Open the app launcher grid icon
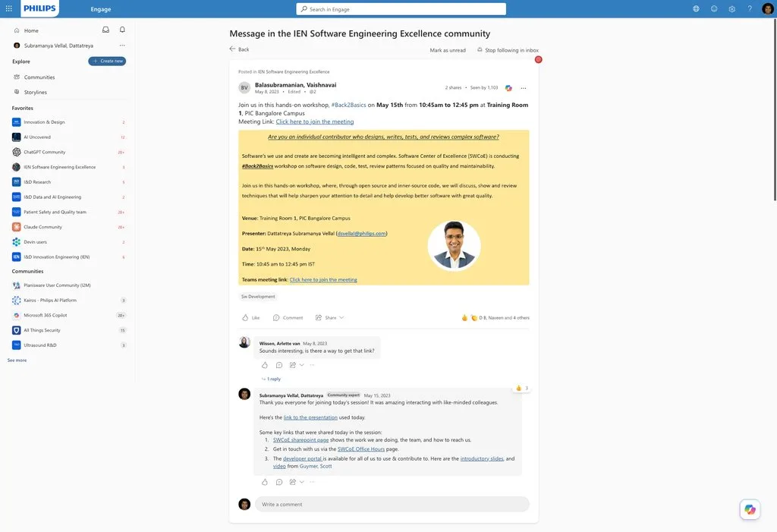777x532 pixels. [x=9, y=8]
